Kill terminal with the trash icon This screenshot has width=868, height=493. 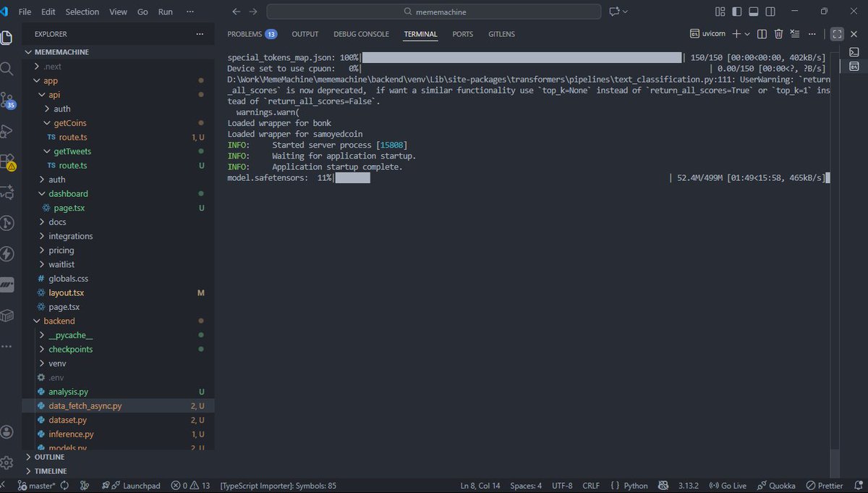click(x=779, y=33)
